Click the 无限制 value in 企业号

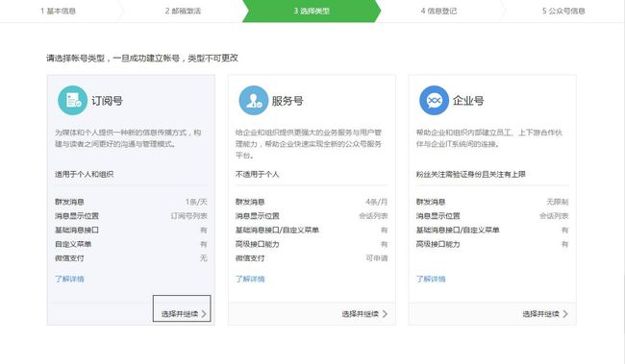558,202
